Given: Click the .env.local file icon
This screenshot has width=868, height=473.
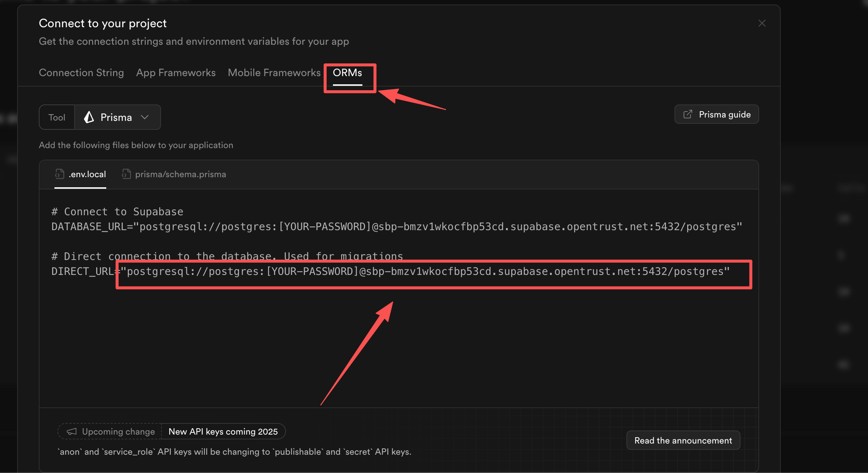Looking at the screenshot, I should [x=60, y=174].
